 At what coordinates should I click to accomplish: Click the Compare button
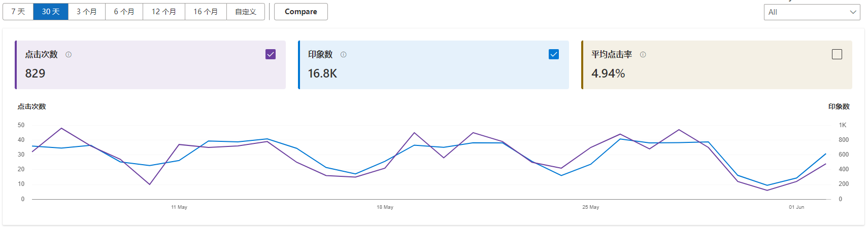[301, 12]
